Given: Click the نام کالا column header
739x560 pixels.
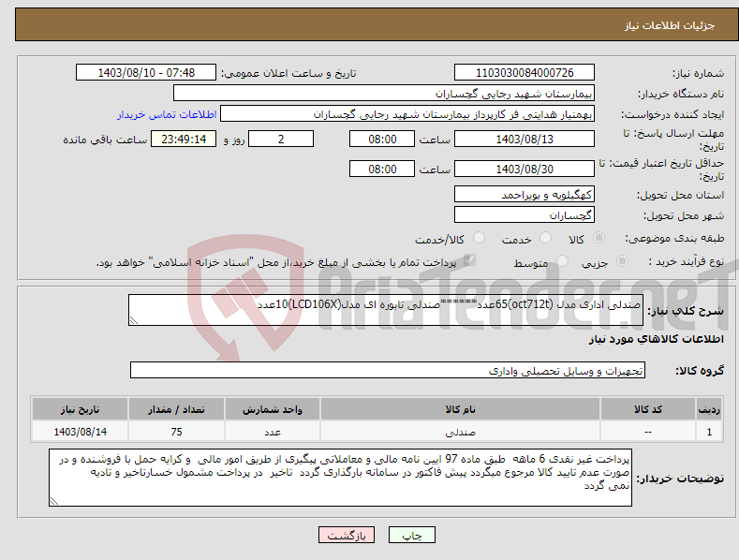Looking at the screenshot, I should point(460,409).
